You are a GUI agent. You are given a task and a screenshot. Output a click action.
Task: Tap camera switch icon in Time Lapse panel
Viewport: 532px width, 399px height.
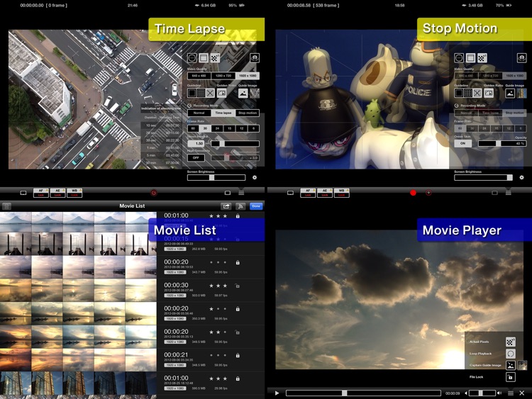pos(255,58)
